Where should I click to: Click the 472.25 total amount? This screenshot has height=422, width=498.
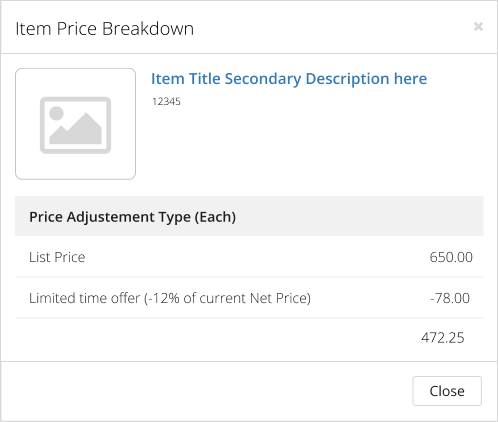point(442,338)
